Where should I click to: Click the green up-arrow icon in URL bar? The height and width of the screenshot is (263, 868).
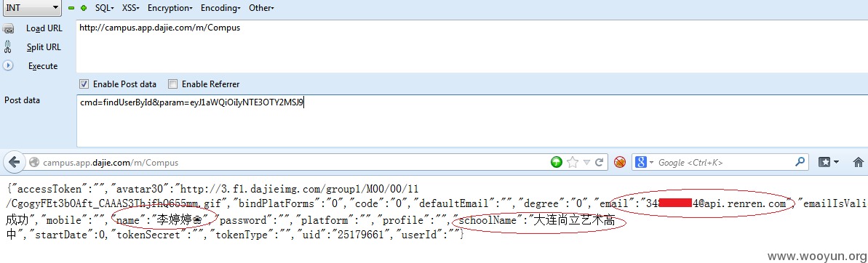(557, 163)
